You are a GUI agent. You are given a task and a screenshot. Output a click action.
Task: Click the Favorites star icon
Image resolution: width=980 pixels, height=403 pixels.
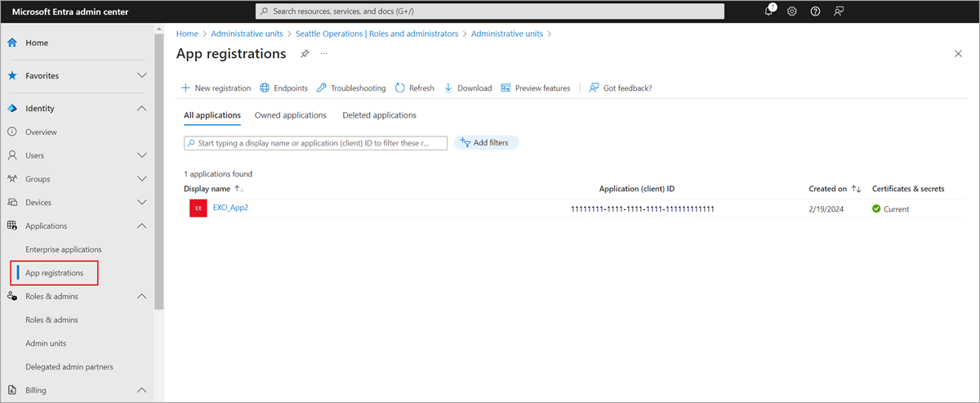tap(12, 75)
